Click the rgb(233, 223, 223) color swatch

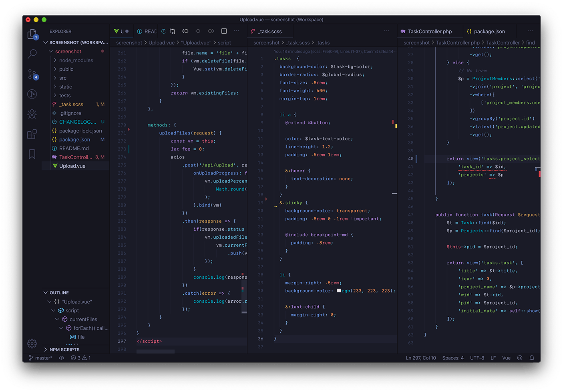(338, 291)
